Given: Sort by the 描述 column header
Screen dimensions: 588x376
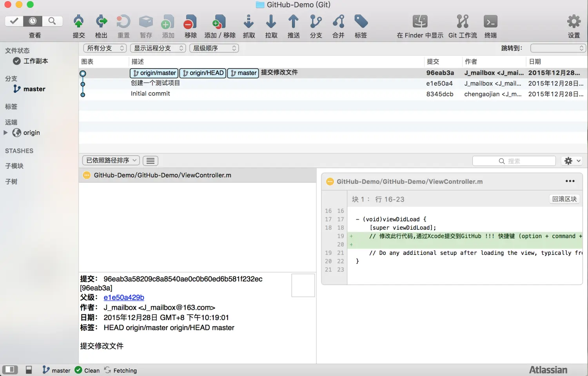Looking at the screenshot, I should point(276,62).
